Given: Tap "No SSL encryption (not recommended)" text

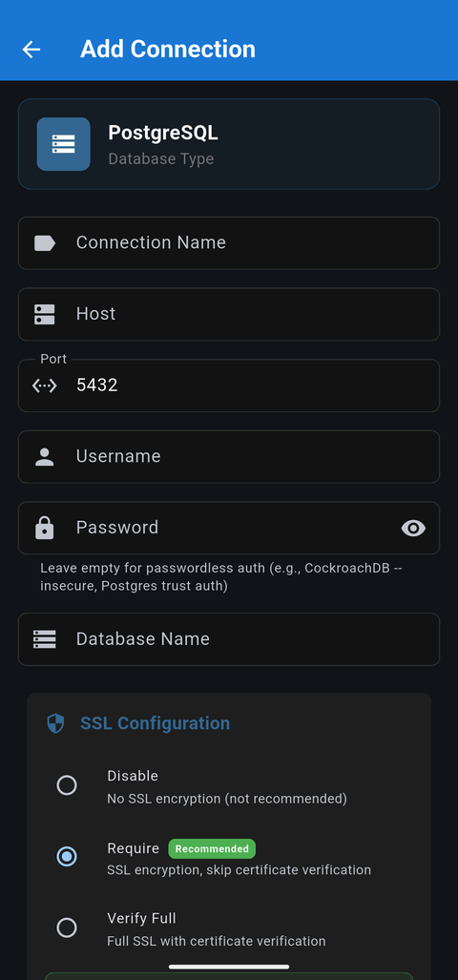Looking at the screenshot, I should coord(227,799).
